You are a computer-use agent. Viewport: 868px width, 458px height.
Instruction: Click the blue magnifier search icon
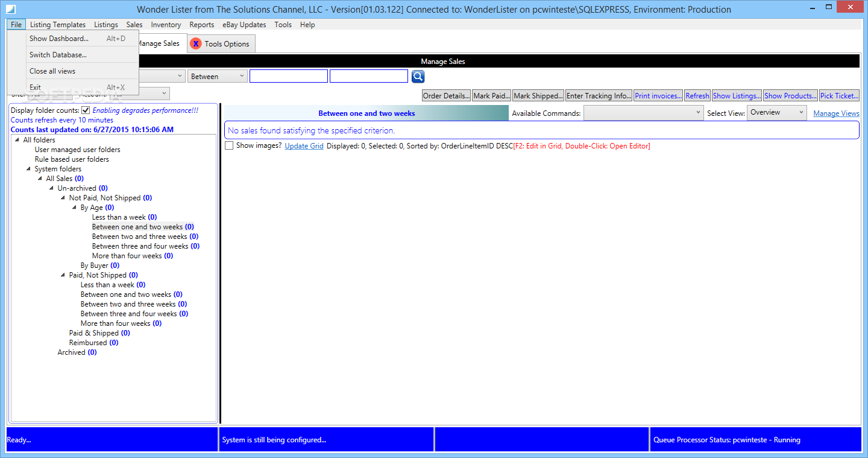click(x=418, y=77)
